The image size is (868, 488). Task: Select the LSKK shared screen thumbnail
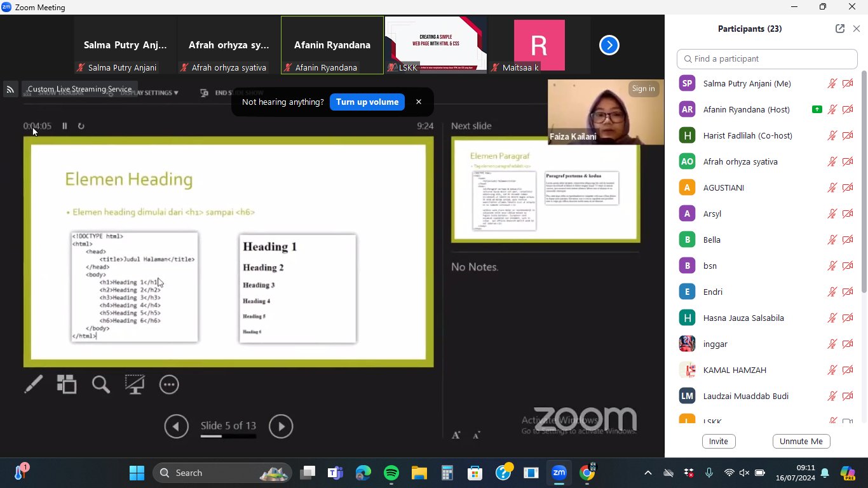coord(436,45)
